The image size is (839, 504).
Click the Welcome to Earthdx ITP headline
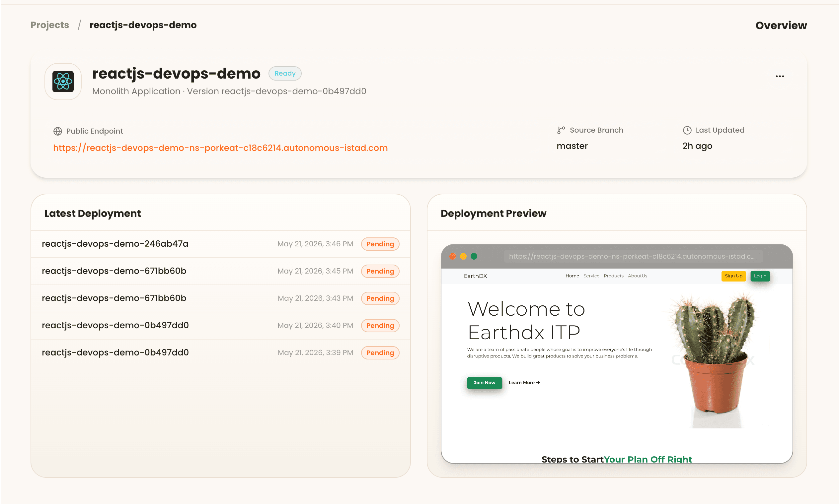click(x=526, y=321)
